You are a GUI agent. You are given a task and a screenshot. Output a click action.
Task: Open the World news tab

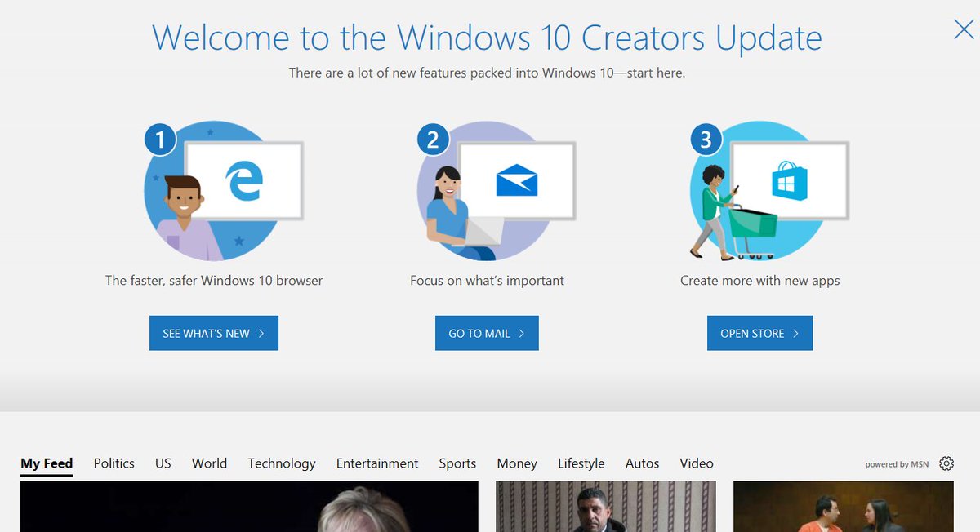[209, 463]
